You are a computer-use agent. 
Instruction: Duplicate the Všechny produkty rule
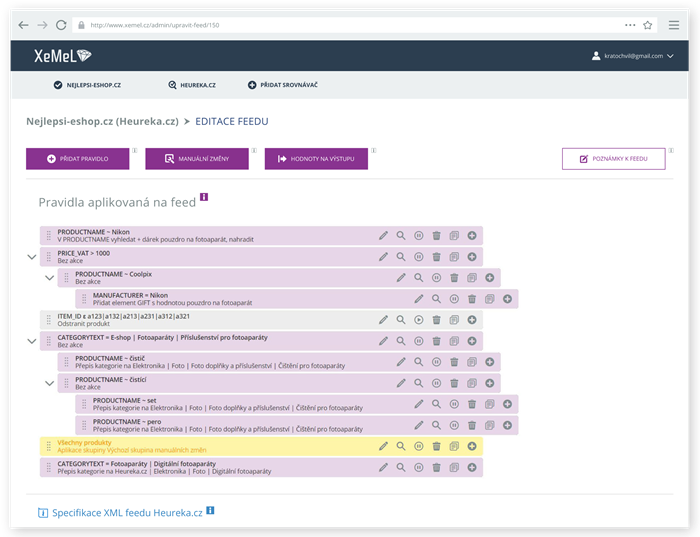click(454, 446)
